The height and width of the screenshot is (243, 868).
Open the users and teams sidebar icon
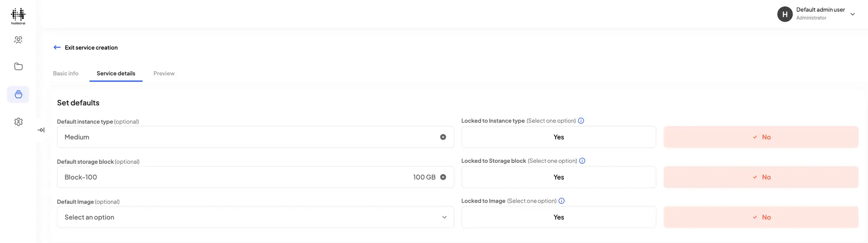pos(18,40)
